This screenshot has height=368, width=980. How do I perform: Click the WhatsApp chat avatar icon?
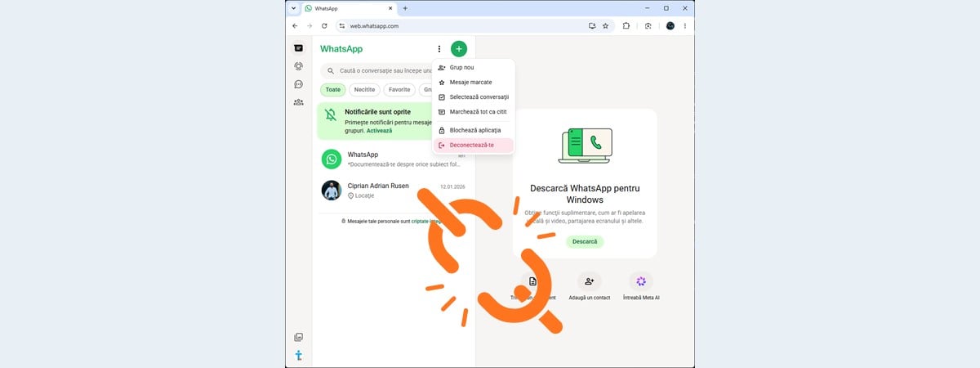331,159
